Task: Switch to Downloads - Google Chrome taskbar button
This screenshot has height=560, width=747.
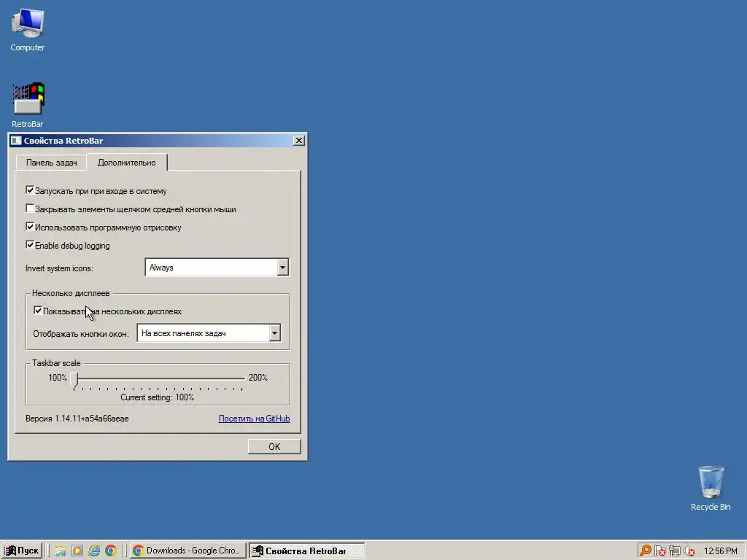Action: pos(187,551)
